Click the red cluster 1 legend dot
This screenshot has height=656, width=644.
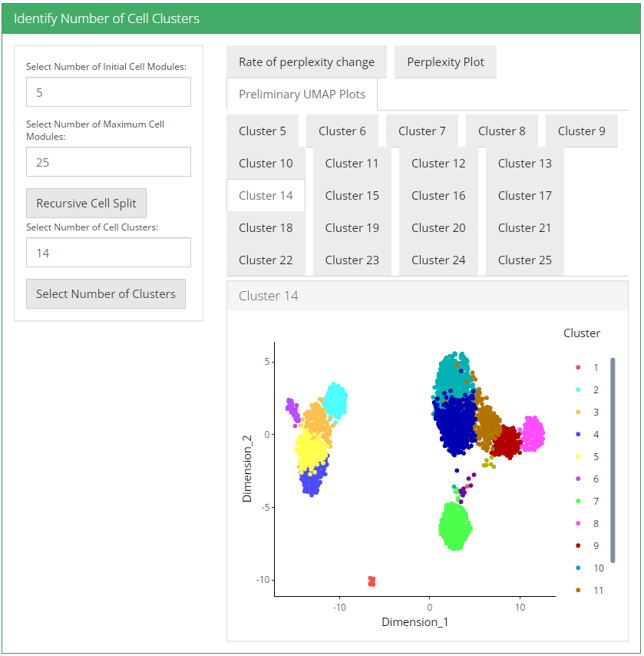576,368
